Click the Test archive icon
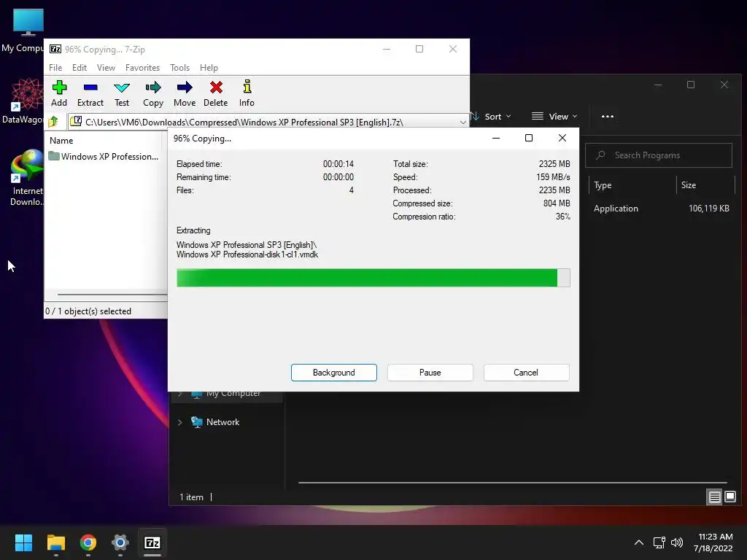This screenshot has width=747, height=560. 122,93
